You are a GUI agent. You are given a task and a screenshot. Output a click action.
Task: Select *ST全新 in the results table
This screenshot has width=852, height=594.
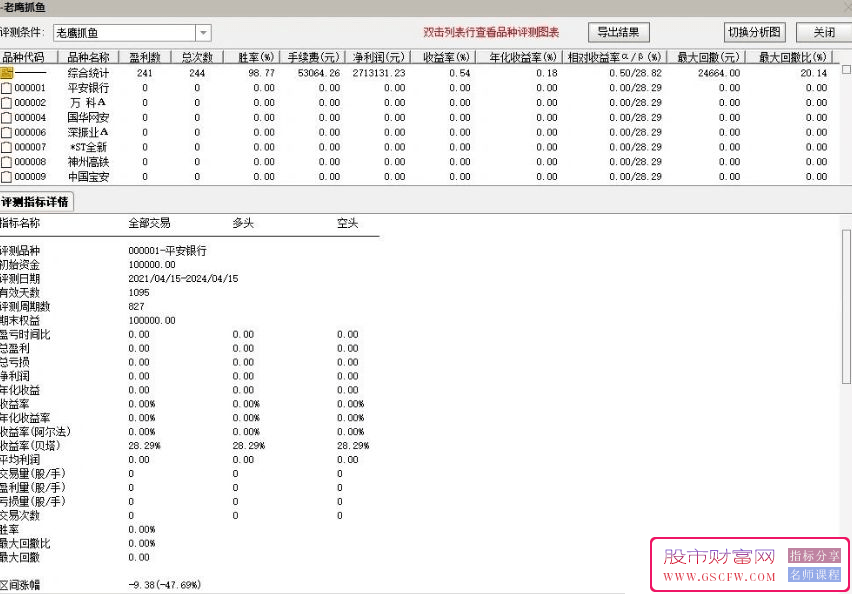pyautogui.click(x=89, y=147)
